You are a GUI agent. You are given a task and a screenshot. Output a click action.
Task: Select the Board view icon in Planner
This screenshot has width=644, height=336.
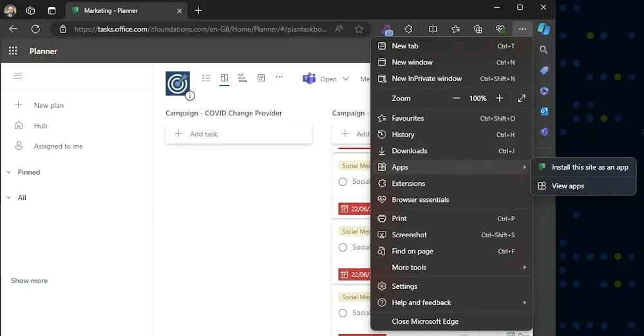pos(224,78)
